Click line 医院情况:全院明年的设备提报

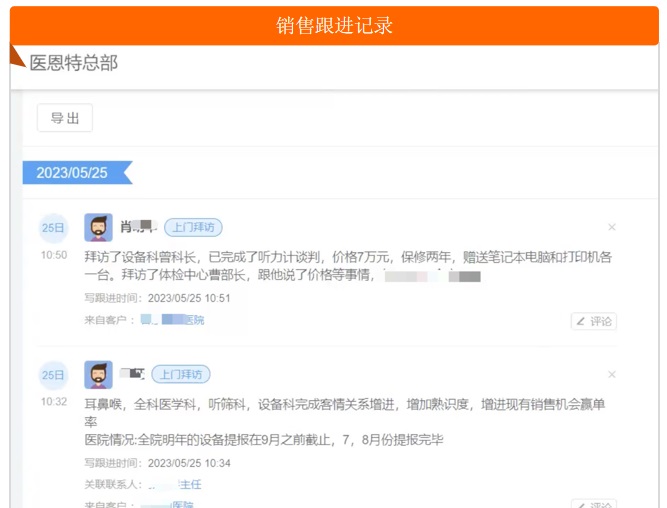click(x=264, y=440)
